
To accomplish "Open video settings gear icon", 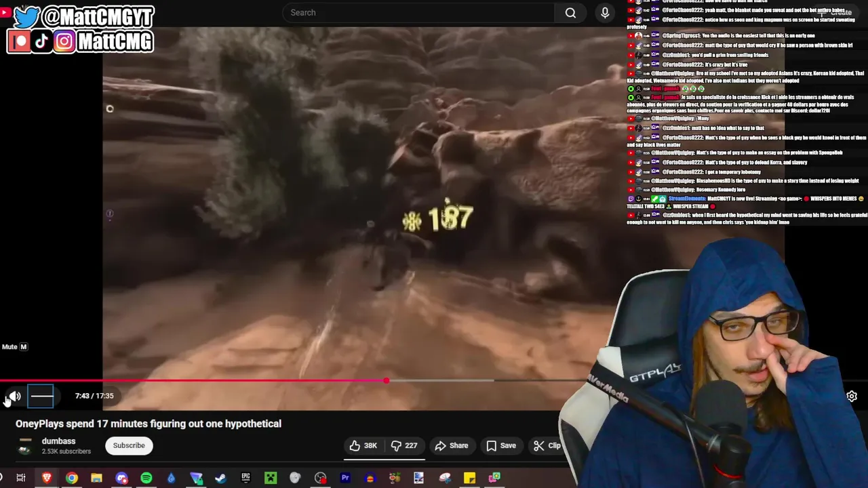I will point(852,396).
